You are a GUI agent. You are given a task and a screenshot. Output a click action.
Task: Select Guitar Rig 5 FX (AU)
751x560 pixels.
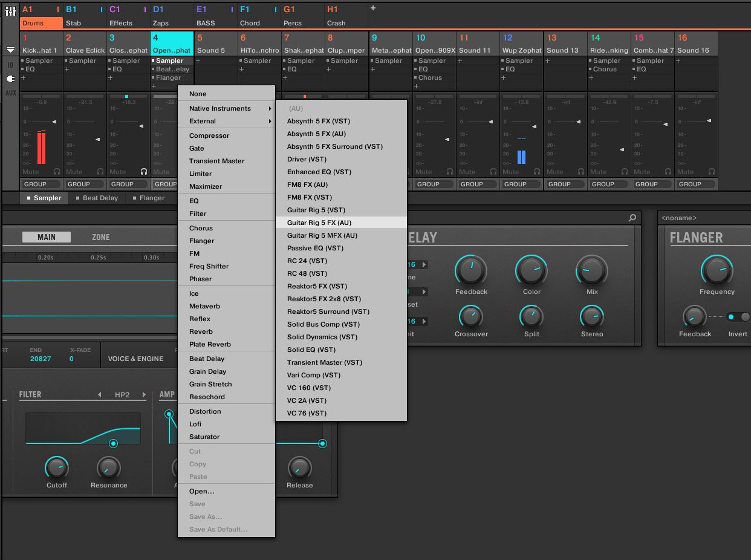pos(341,223)
